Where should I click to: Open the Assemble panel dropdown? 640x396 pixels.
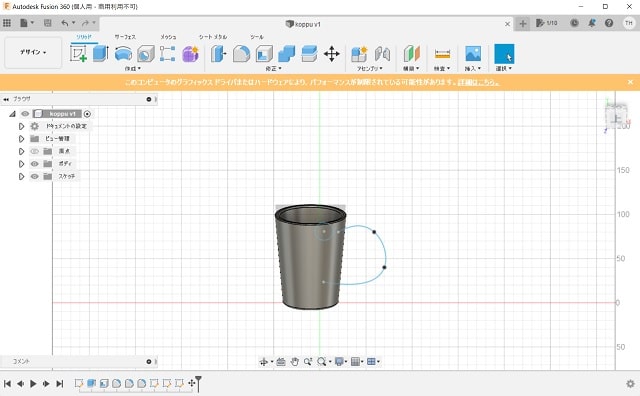[370, 69]
